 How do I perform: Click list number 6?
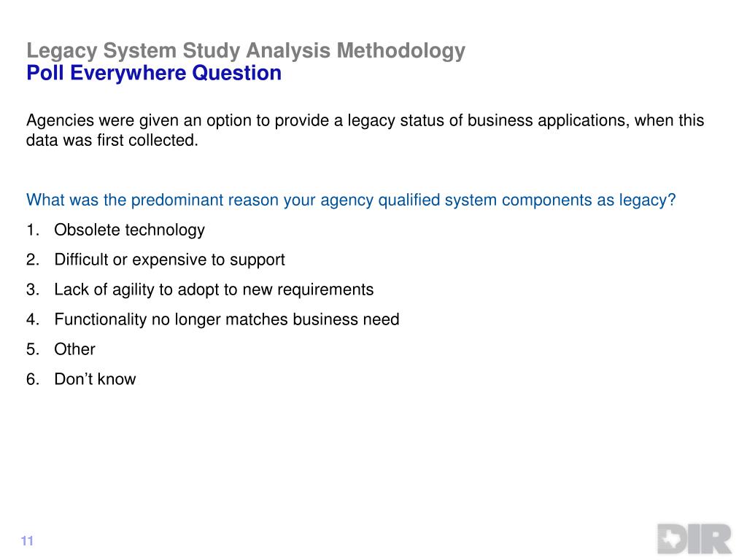32,379
